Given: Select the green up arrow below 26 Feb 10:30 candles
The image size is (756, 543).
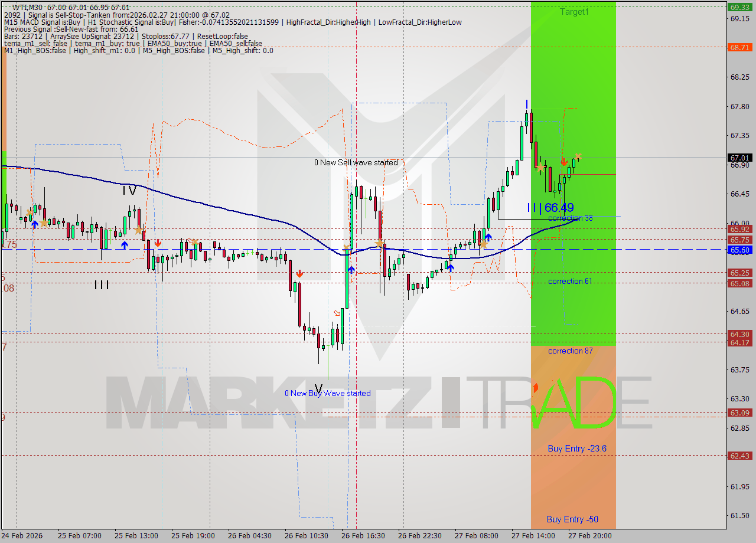Looking at the screenshot, I should [x=352, y=270].
